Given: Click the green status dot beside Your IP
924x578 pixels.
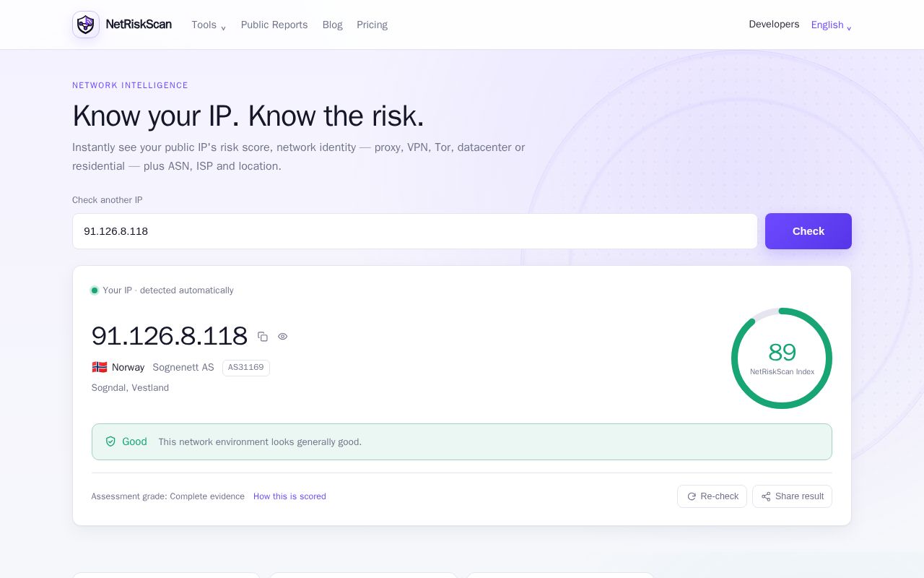Looking at the screenshot, I should coord(95,290).
